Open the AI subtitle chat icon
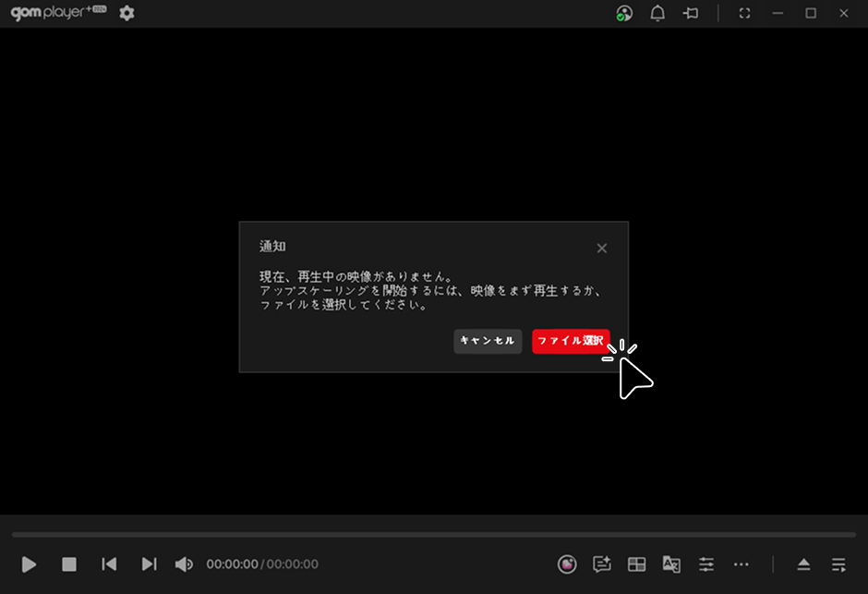This screenshot has height=594, width=868. [602, 564]
